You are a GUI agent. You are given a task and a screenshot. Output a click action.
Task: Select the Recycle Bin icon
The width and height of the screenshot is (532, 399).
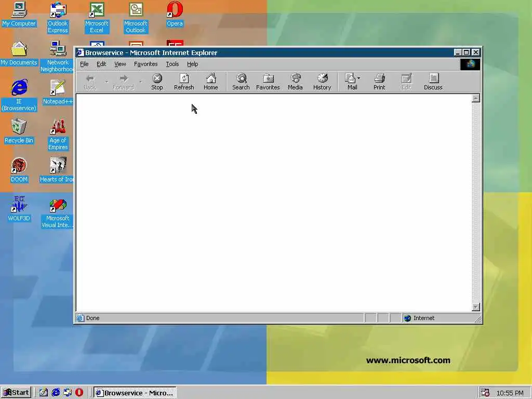tap(19, 131)
